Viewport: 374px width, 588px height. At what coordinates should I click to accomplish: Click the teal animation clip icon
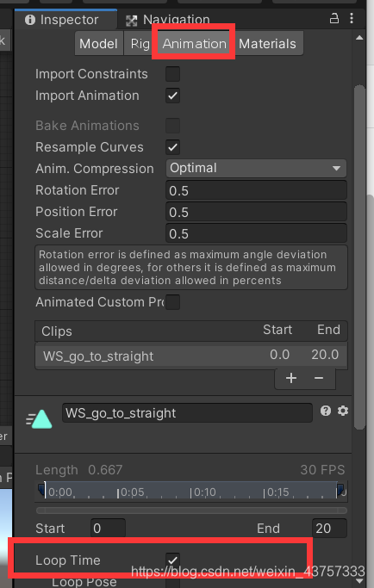[39, 419]
